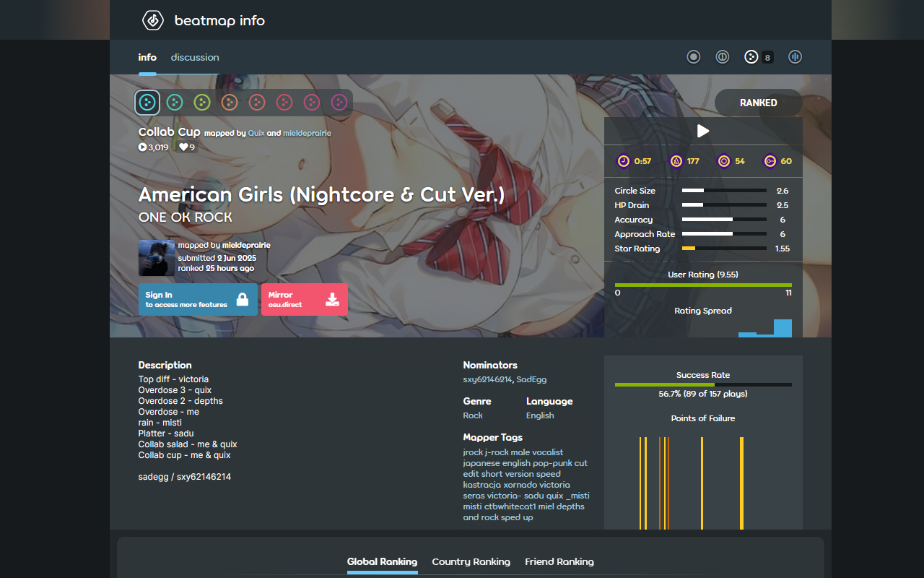Screen dimensions: 924x578
Task: Click the download icon on Mirror button
Action: click(332, 299)
